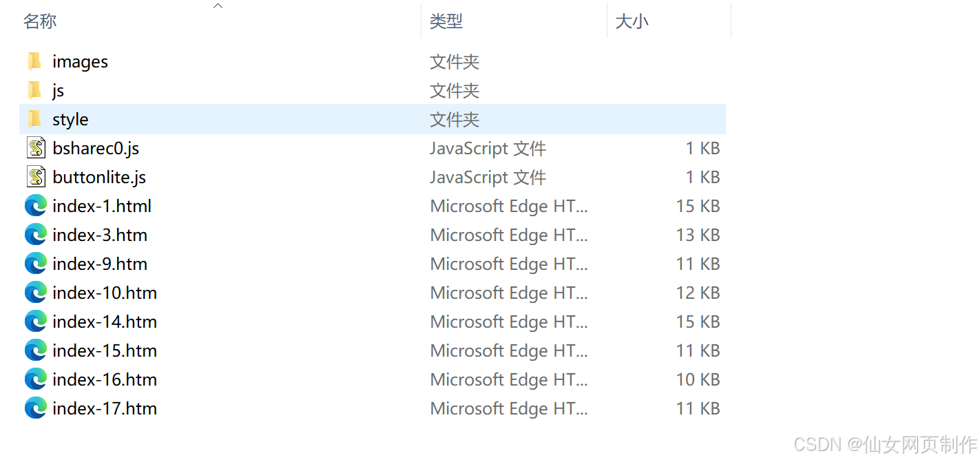Select the bsharec0.js JavaScript file icon
This screenshot has height=462, width=980.
[36, 147]
